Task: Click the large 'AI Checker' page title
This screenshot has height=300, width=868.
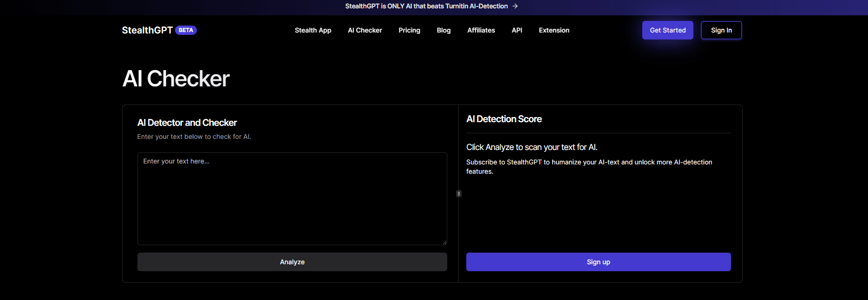Action: point(176,78)
